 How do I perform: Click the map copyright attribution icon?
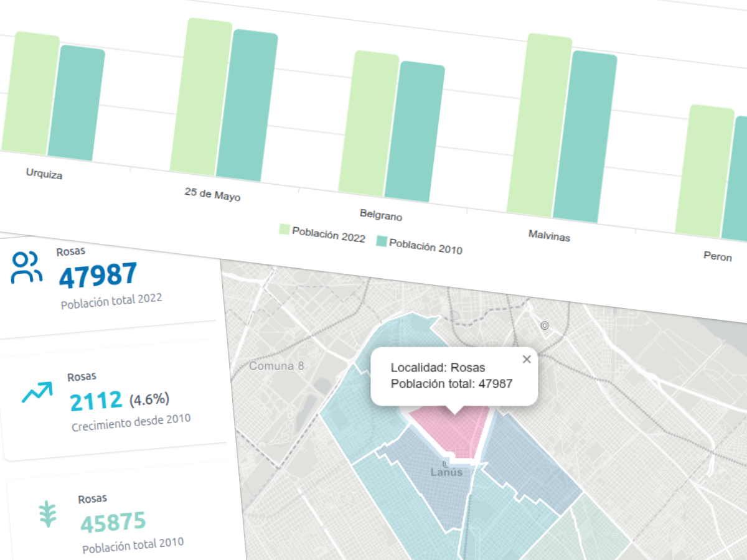pyautogui.click(x=544, y=325)
